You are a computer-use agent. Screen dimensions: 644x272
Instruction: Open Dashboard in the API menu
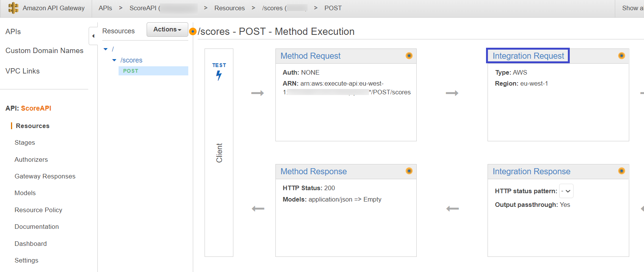pyautogui.click(x=31, y=244)
